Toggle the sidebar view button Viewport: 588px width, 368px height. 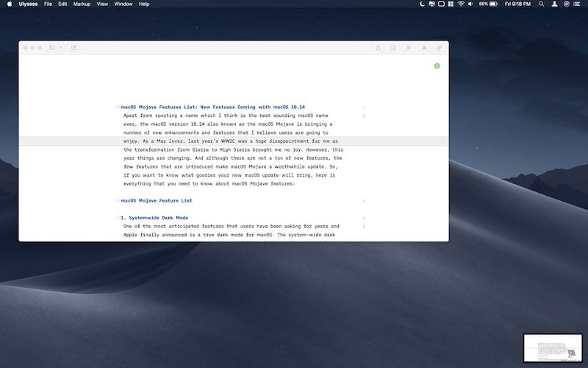click(52, 48)
